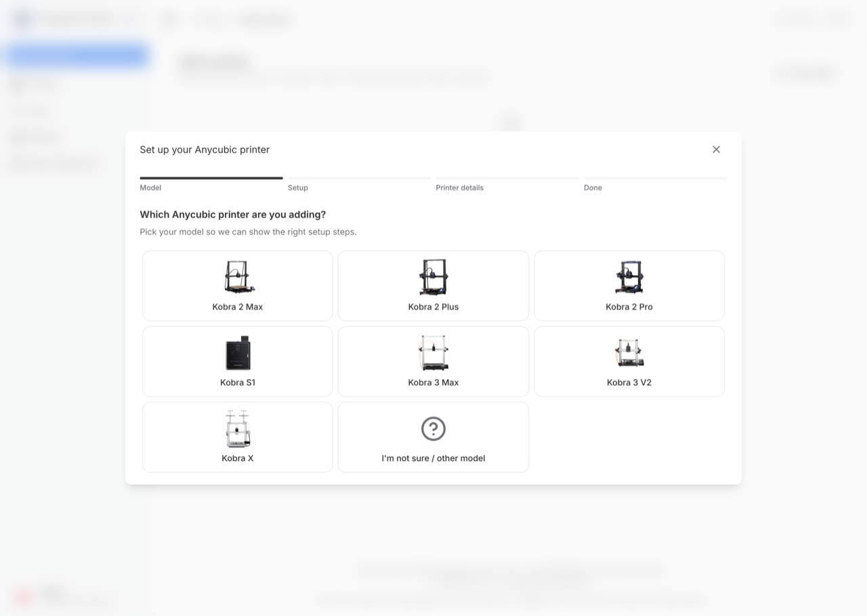Choose the Kobra 3 Max printer image
Viewport: 867px width, 616px height.
pyautogui.click(x=433, y=353)
